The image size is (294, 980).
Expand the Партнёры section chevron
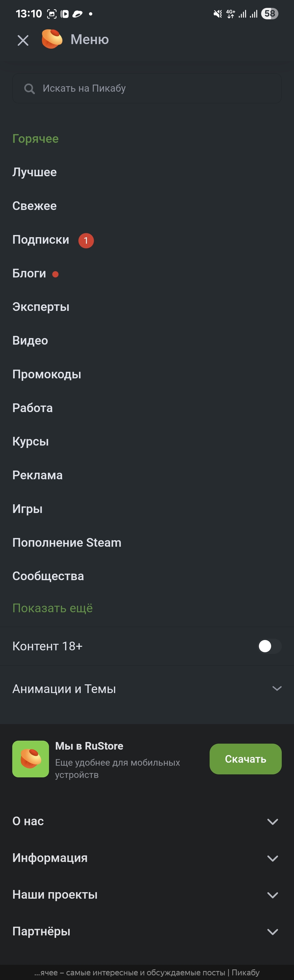tap(273, 932)
